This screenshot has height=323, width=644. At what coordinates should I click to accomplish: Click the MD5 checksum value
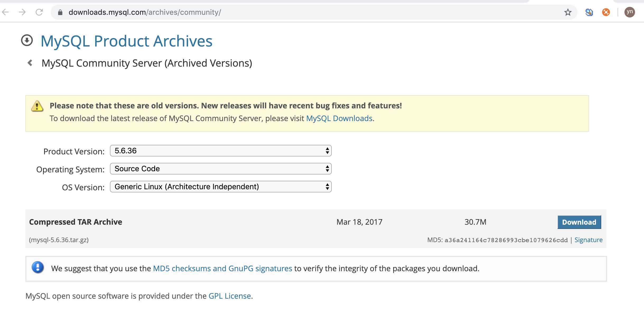click(506, 240)
